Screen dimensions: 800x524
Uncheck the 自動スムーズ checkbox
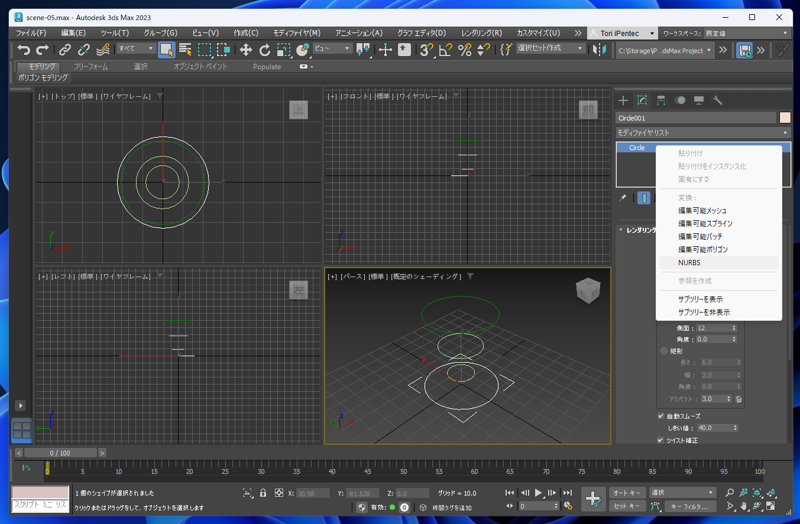pos(661,416)
